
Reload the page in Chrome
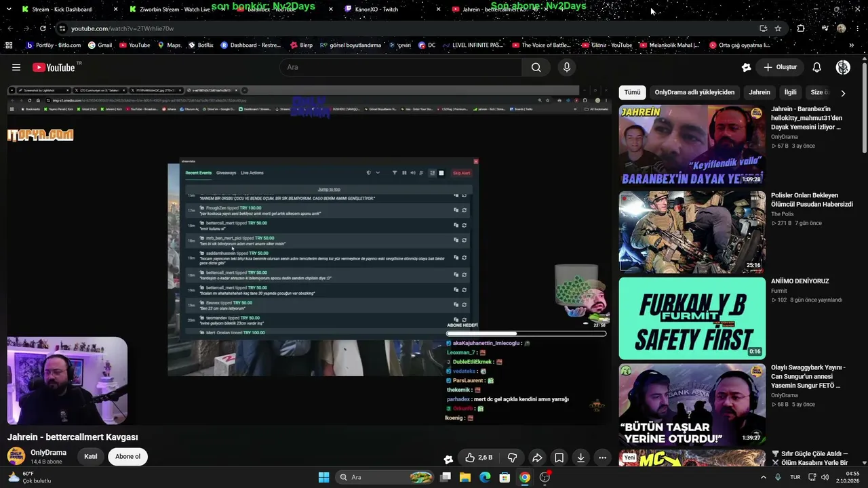43,28
